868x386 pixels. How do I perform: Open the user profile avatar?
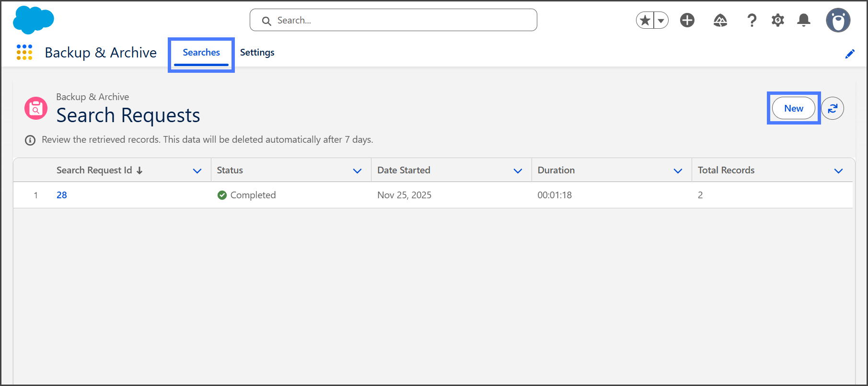pos(838,20)
